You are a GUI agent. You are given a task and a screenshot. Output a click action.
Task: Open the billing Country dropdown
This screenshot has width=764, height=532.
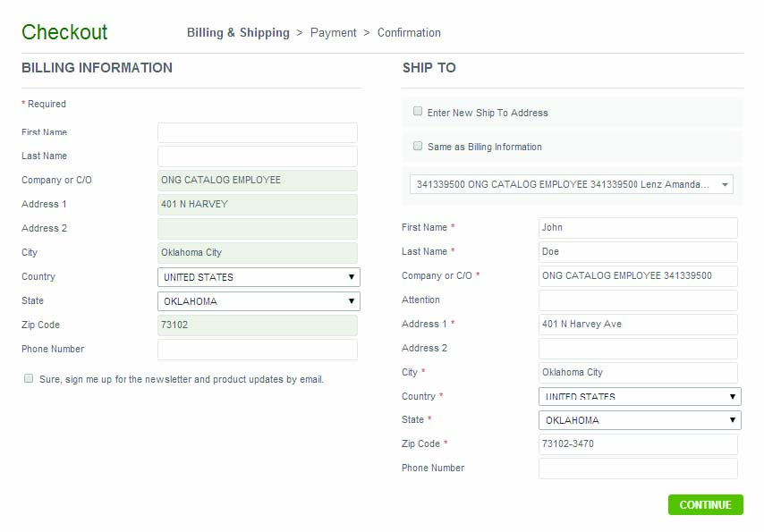259,277
